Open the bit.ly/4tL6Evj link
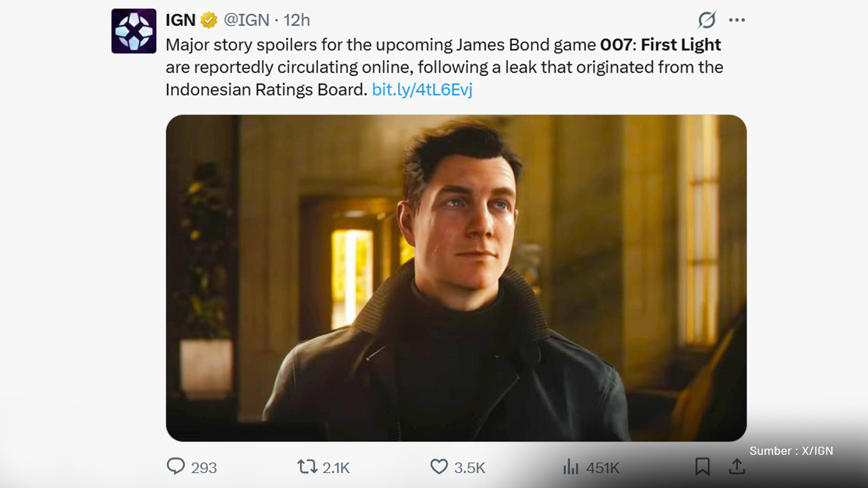The width and height of the screenshot is (868, 488). coord(422,89)
